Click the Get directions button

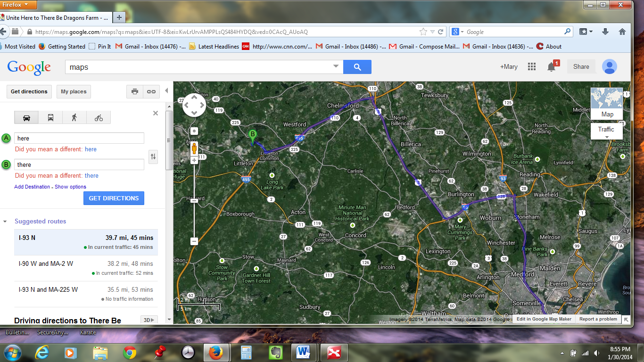pyautogui.click(x=29, y=91)
